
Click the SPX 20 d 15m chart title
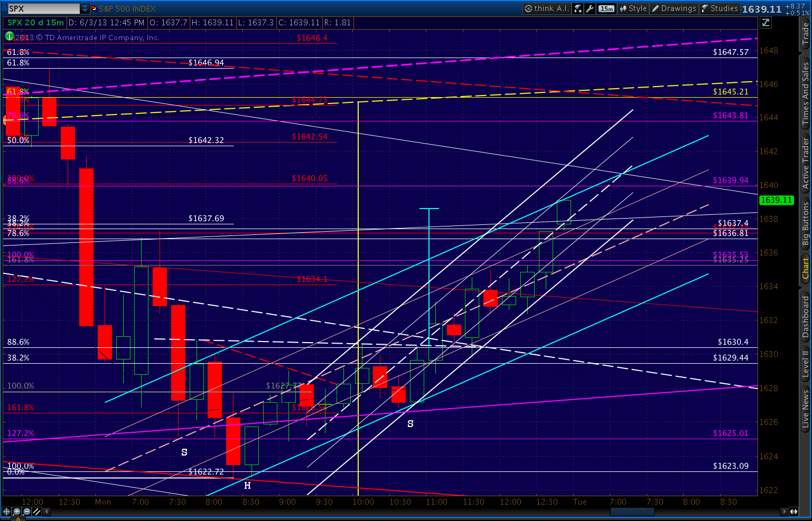coord(35,22)
